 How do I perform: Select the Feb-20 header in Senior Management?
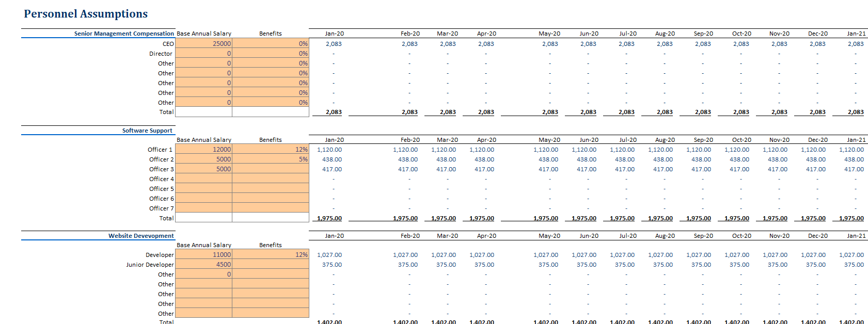410,34
